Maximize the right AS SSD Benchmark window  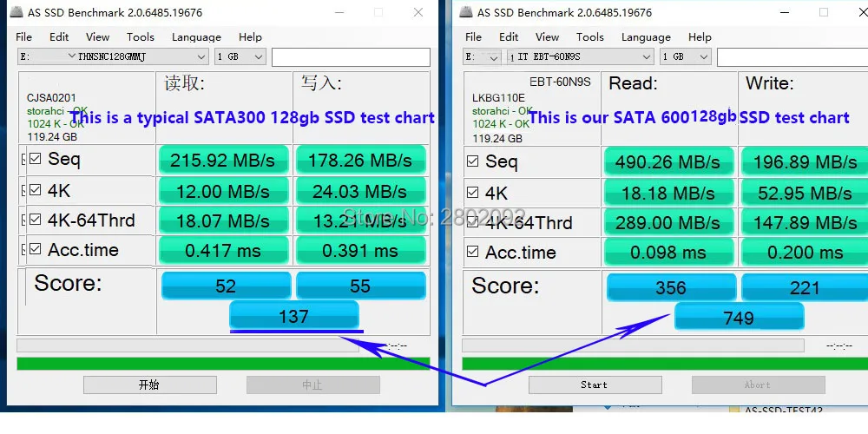coord(824,12)
